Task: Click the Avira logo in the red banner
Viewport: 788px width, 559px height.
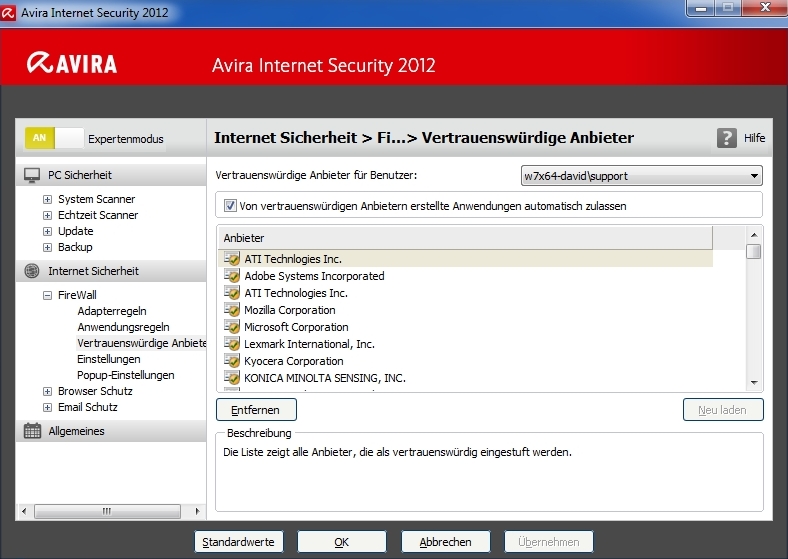Action: tap(71, 63)
